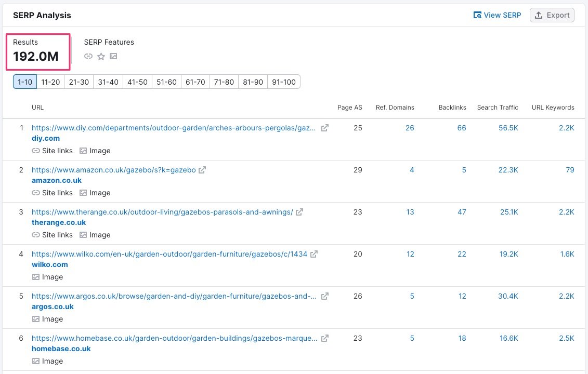This screenshot has height=374, width=588.
Task: Click Search Traffic value 19.2K
Action: (x=508, y=254)
